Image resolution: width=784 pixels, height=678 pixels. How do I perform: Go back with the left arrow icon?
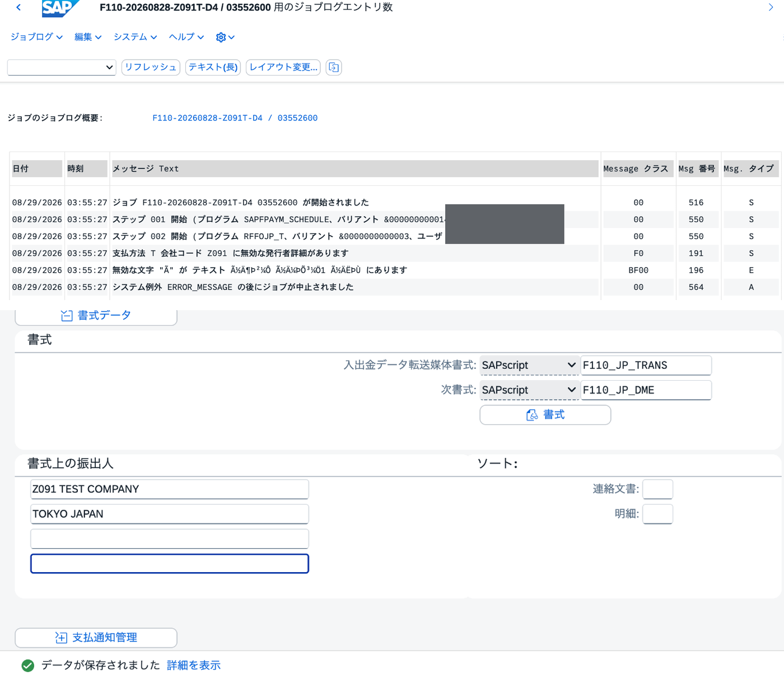click(x=18, y=7)
